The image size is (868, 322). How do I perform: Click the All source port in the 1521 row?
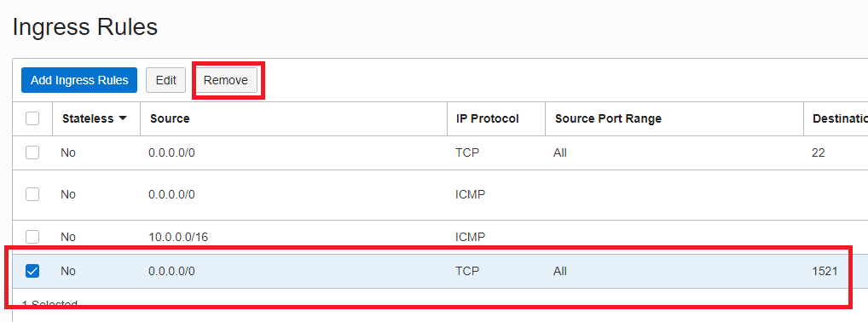(x=559, y=271)
